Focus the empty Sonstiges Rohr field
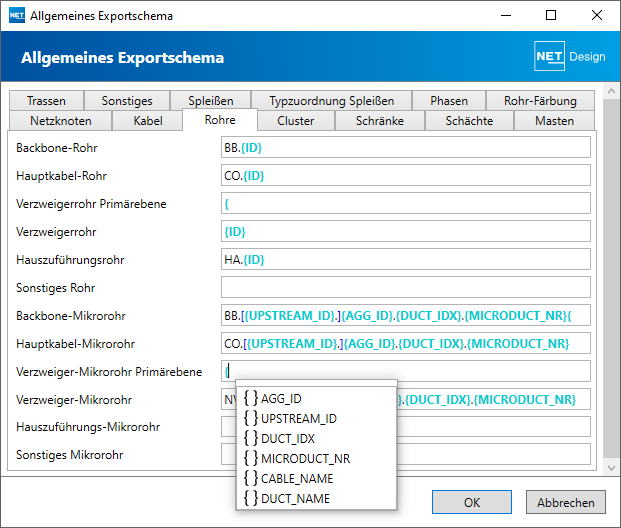Viewport: 621px width, 528px height. point(406,287)
